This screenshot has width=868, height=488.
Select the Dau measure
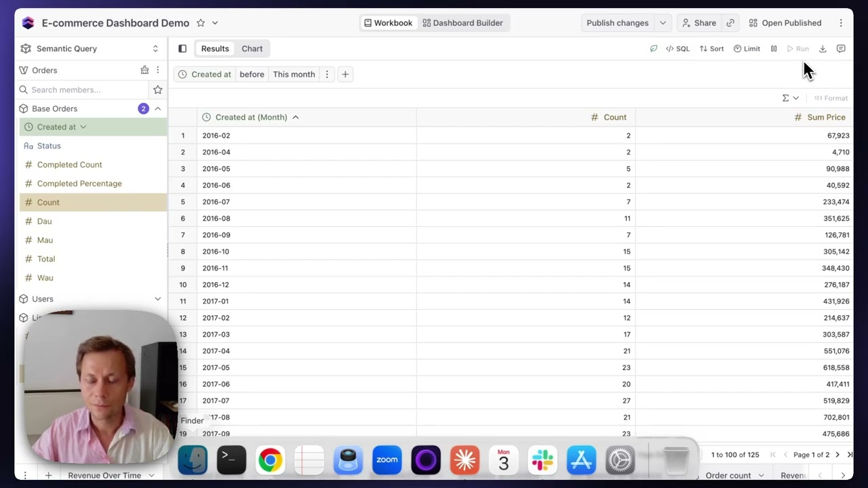93,221
